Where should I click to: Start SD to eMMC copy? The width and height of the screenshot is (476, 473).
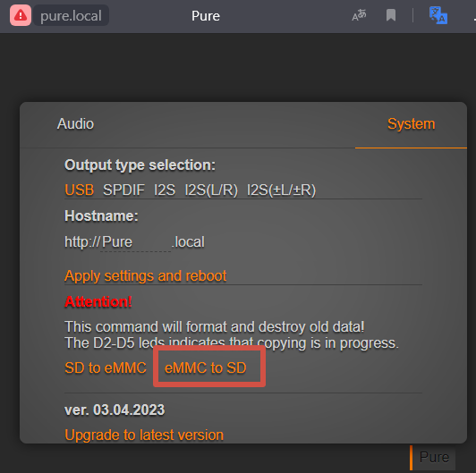pyautogui.click(x=106, y=368)
